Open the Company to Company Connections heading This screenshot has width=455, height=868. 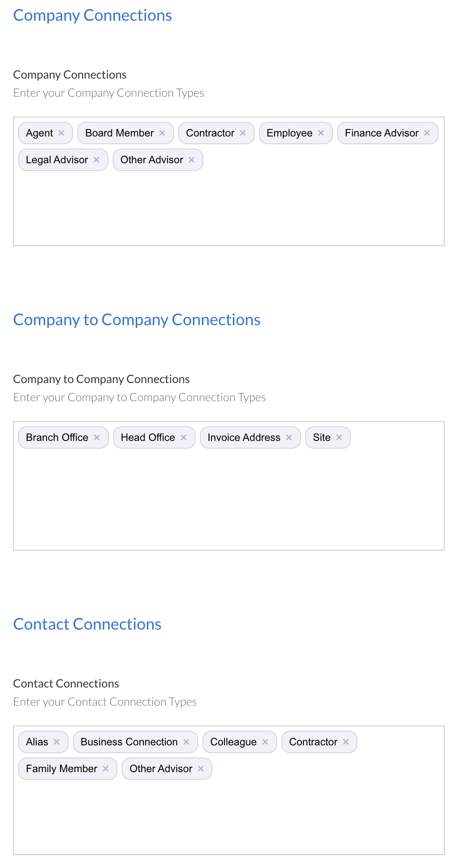tap(137, 319)
